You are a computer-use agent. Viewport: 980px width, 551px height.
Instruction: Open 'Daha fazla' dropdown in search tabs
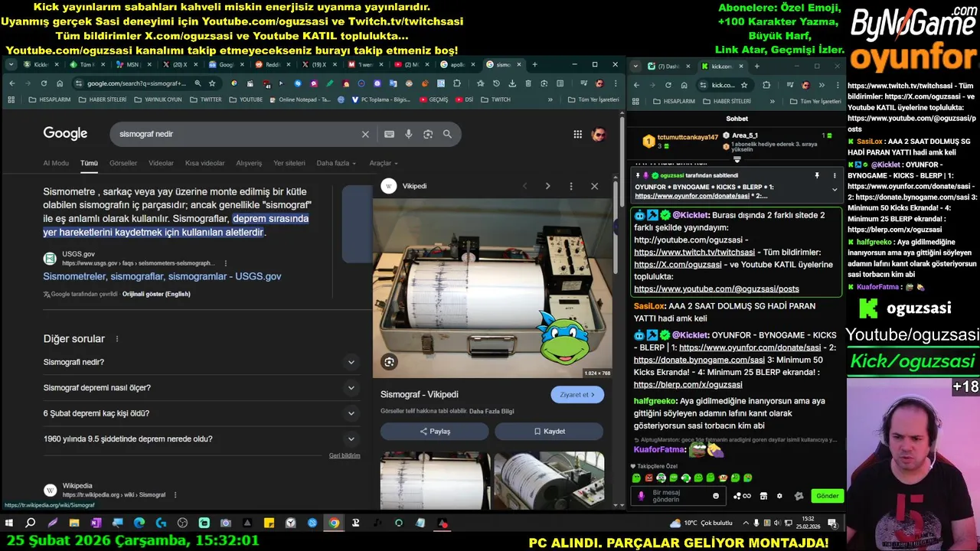(x=336, y=163)
